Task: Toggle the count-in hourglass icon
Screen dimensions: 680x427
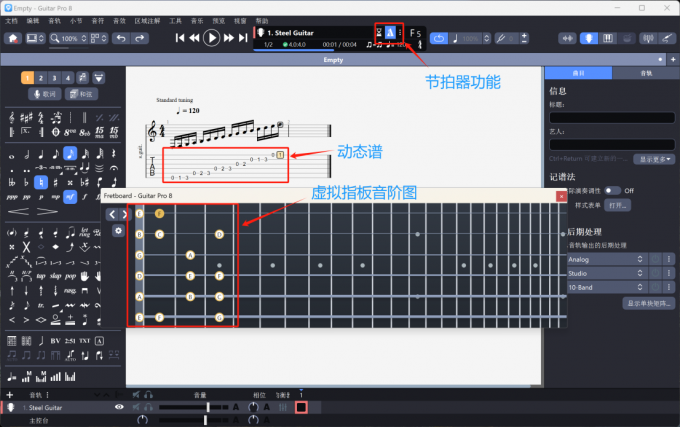Action: click(379, 33)
